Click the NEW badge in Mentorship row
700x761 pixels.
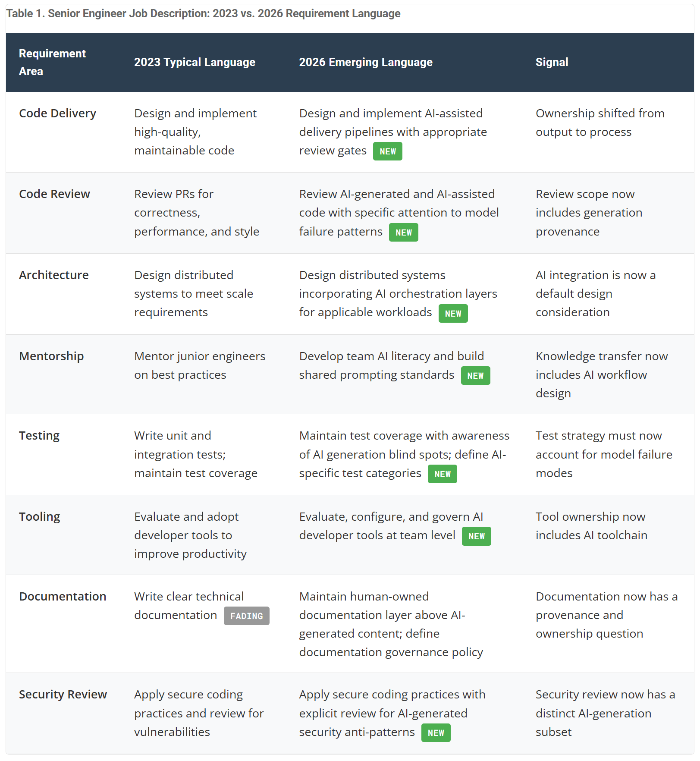pyautogui.click(x=475, y=376)
